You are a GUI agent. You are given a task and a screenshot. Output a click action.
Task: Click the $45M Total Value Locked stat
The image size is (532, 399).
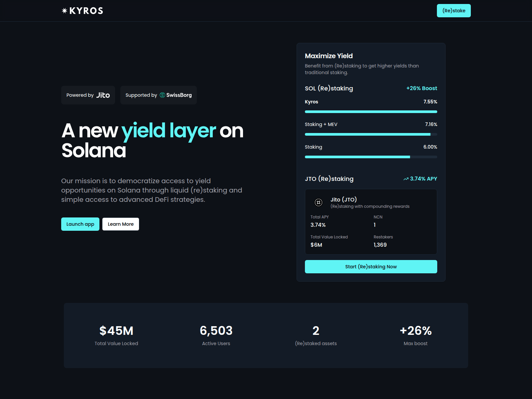click(116, 335)
